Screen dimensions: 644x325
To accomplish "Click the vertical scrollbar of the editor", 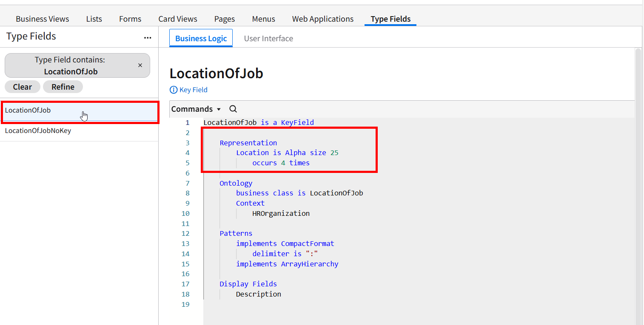I will coord(638,186).
